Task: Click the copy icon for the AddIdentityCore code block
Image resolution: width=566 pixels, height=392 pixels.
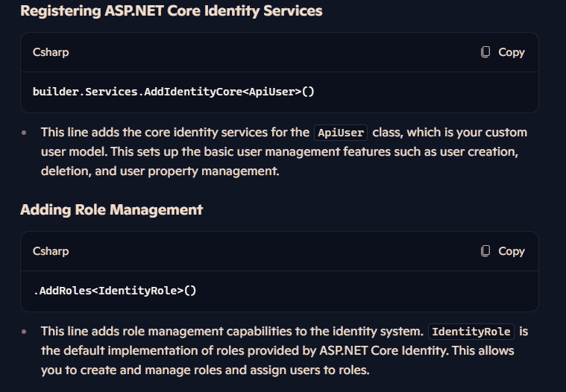Action: tap(485, 52)
